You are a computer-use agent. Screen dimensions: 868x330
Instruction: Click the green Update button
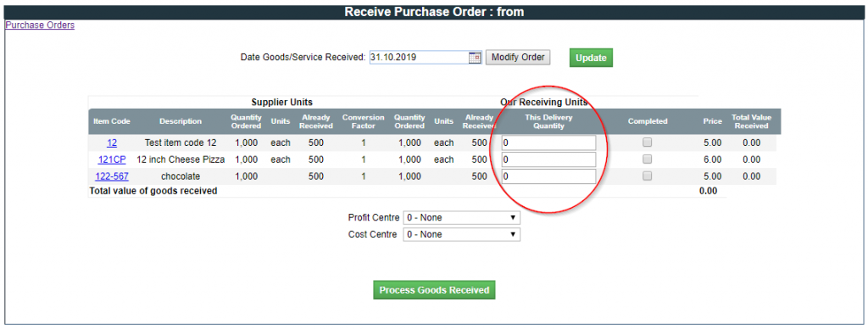pos(591,58)
